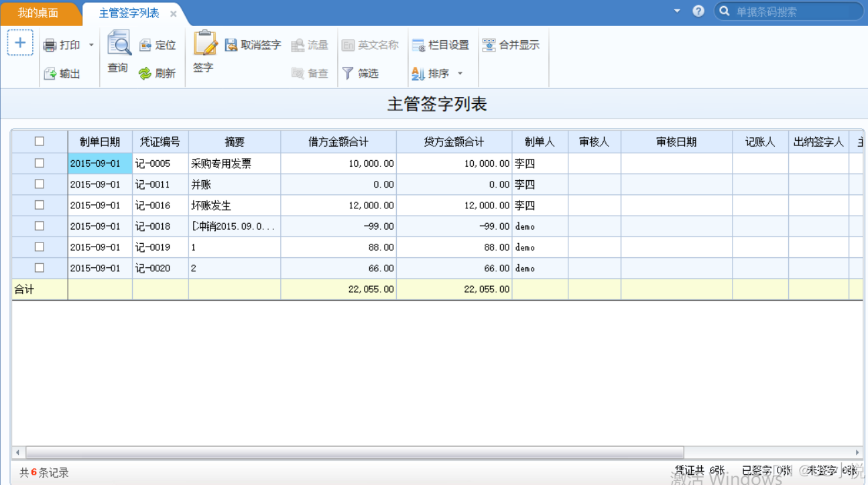
Task: Select the 采购专用发票 summary cell
Action: coord(235,163)
